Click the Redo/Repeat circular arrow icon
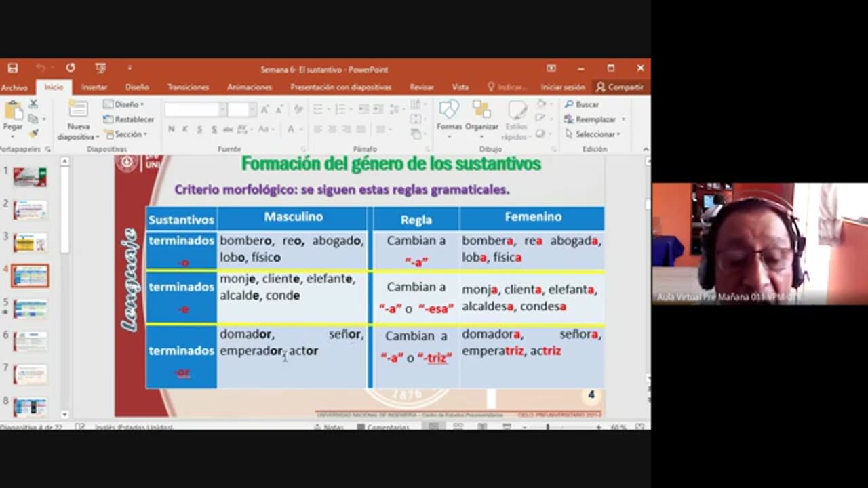Viewport: 868px width, 488px height. [x=71, y=68]
